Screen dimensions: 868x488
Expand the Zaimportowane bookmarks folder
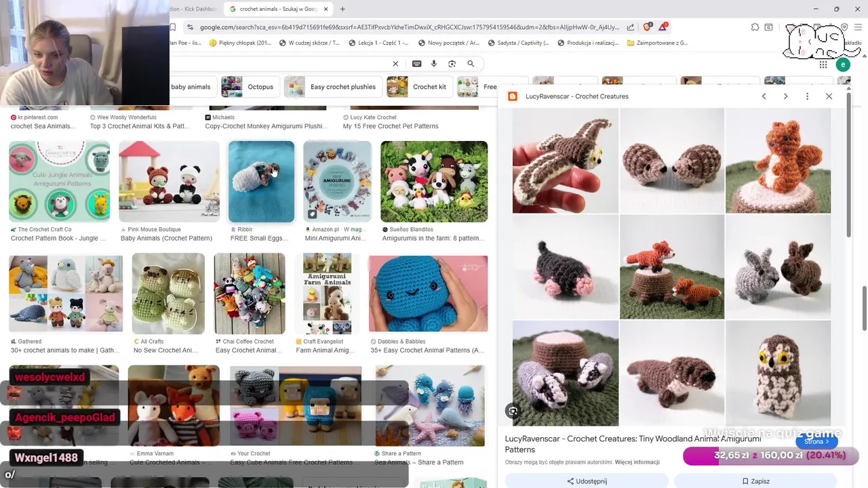[657, 43]
